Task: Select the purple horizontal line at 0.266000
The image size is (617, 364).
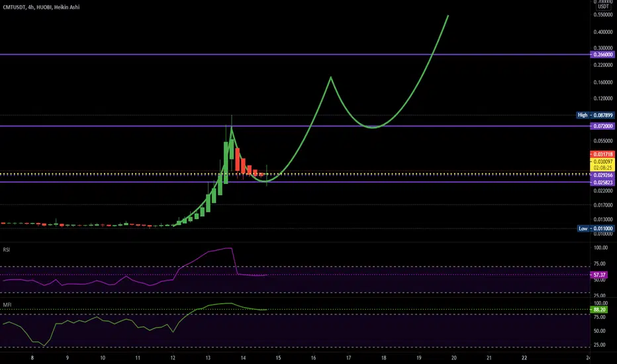Action: pos(295,54)
